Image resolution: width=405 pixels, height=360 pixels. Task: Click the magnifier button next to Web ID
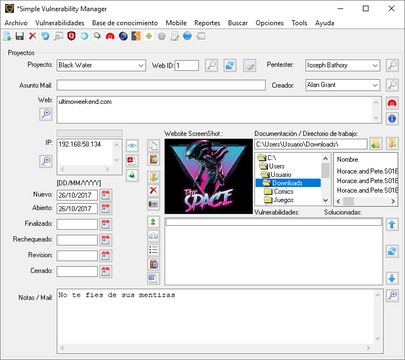pyautogui.click(x=211, y=65)
